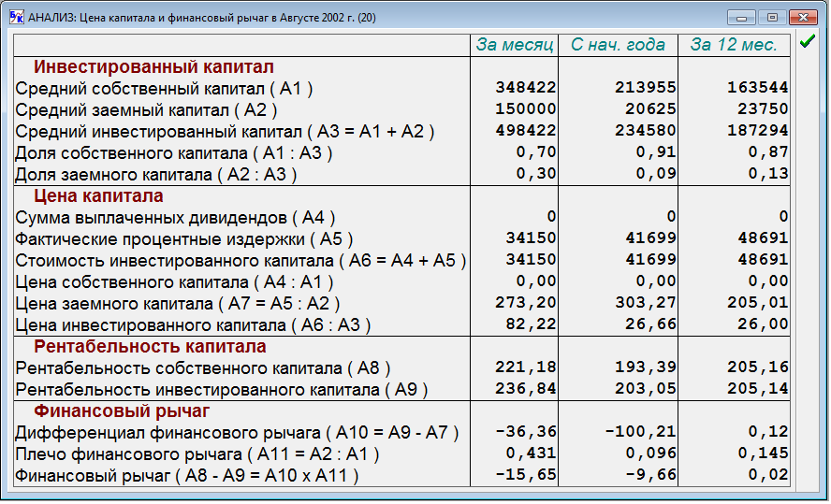This screenshot has height=504, width=831.
Task: Select the 'С нач. года' column header
Action: [618, 45]
